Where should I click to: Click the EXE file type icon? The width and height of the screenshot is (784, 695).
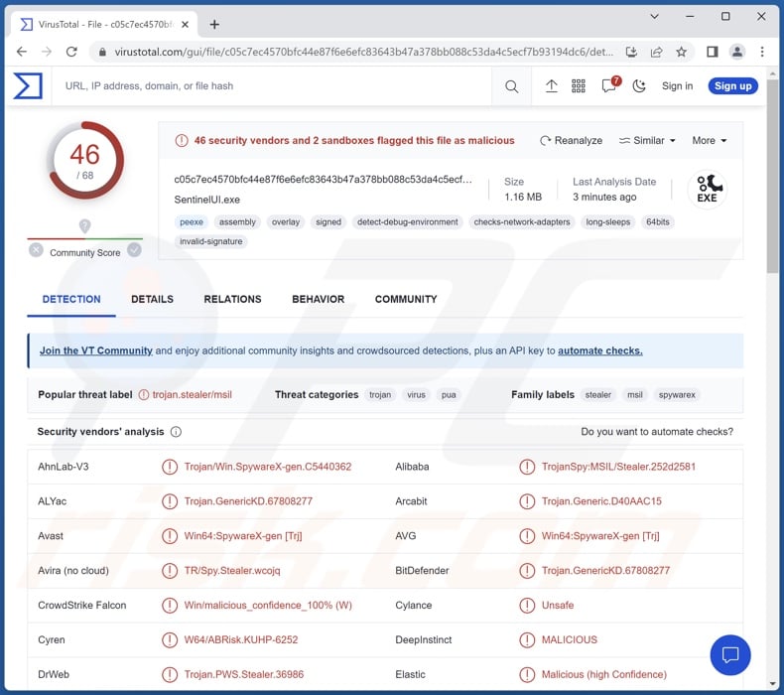tap(707, 189)
